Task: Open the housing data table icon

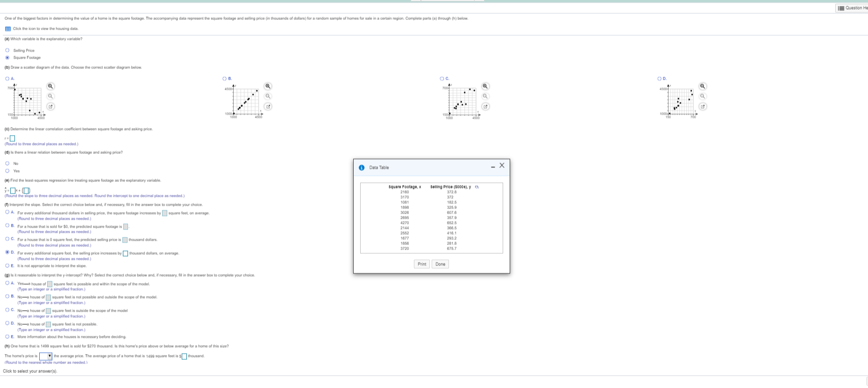Action: point(7,29)
